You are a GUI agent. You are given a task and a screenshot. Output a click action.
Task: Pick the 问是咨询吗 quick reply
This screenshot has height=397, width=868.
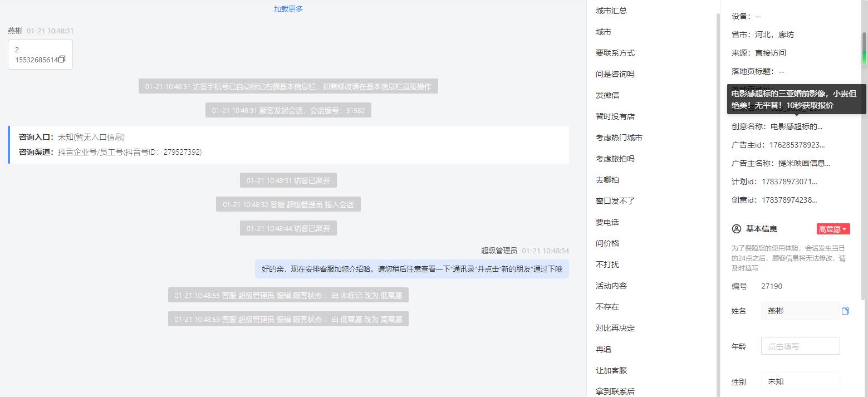click(x=615, y=74)
